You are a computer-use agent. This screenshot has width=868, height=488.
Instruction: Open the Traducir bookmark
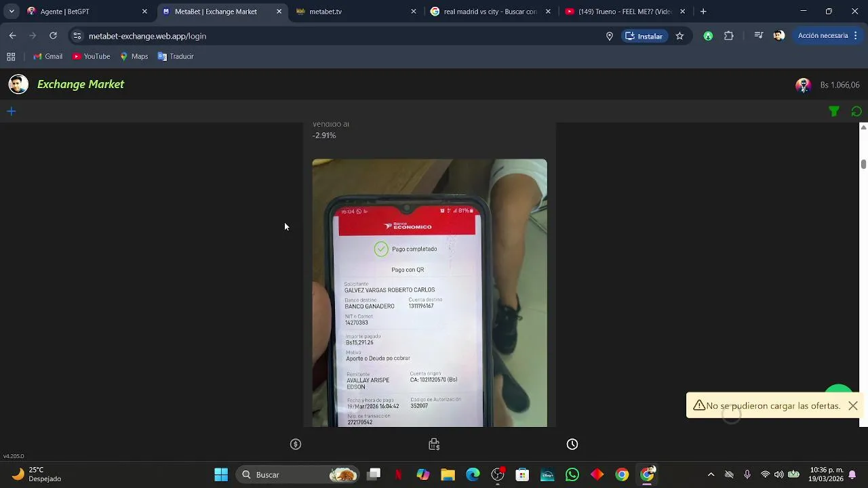tap(176, 57)
